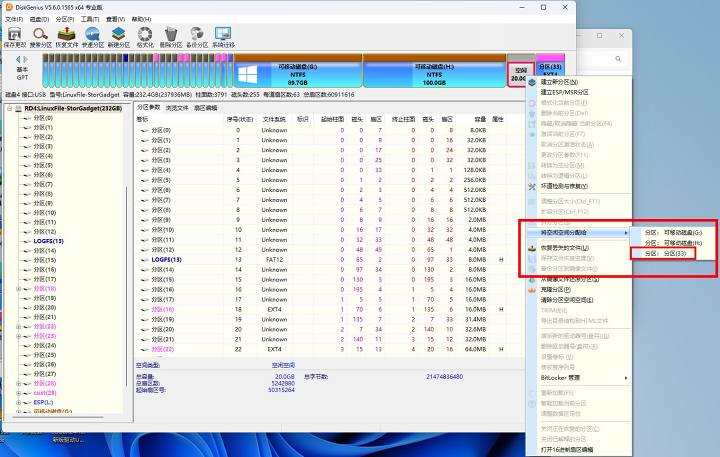This screenshot has width=720, height=457.
Task: Click the 搜索分区 magnifier toolbar icon
Action: (x=40, y=37)
